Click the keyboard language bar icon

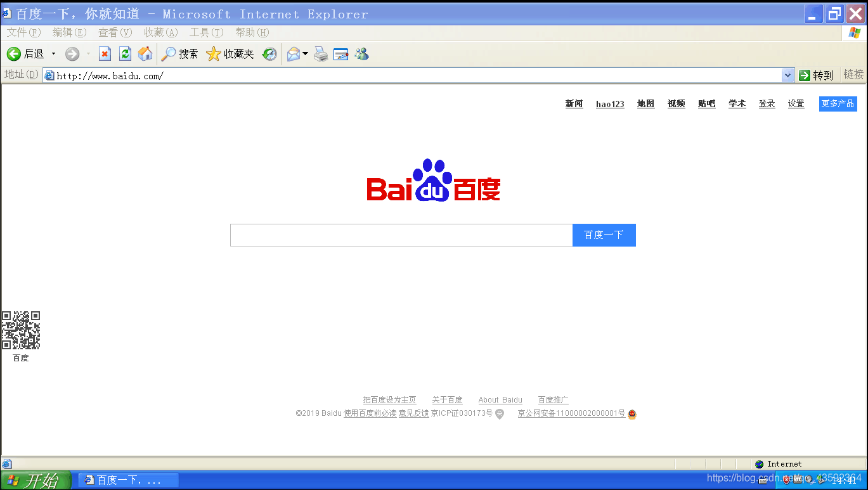(763, 480)
